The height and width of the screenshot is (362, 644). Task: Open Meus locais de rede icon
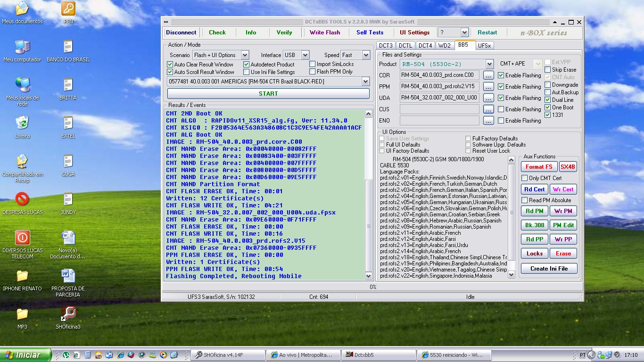[22, 91]
